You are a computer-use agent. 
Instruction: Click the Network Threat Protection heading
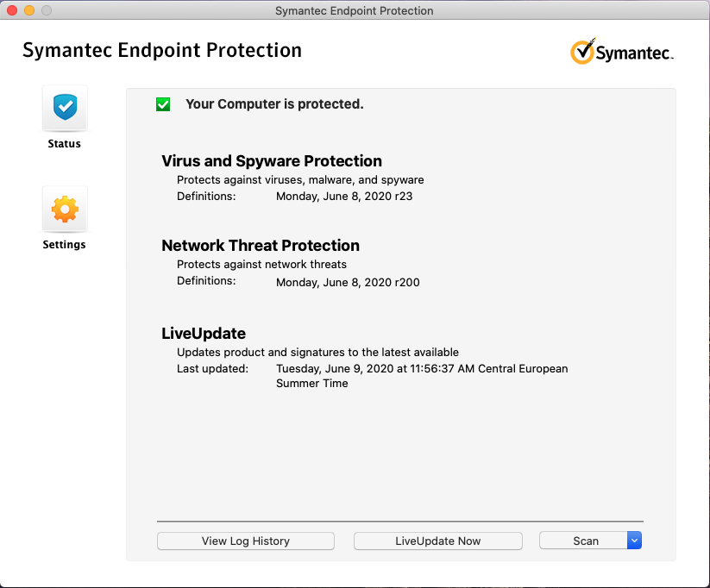tap(261, 246)
